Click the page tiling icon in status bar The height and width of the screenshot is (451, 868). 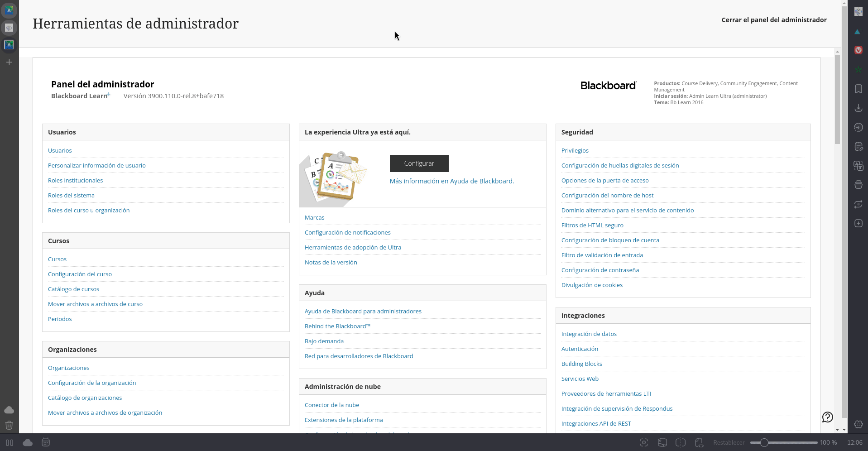pos(680,442)
